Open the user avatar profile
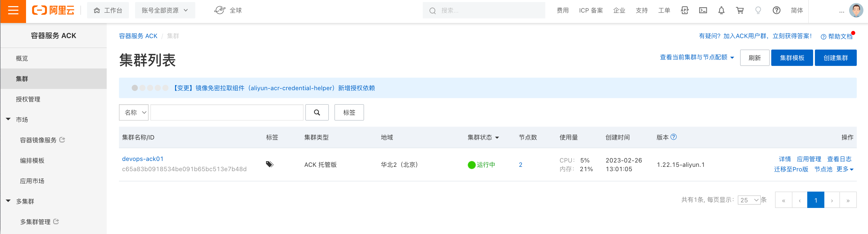The image size is (868, 234). coord(856,10)
